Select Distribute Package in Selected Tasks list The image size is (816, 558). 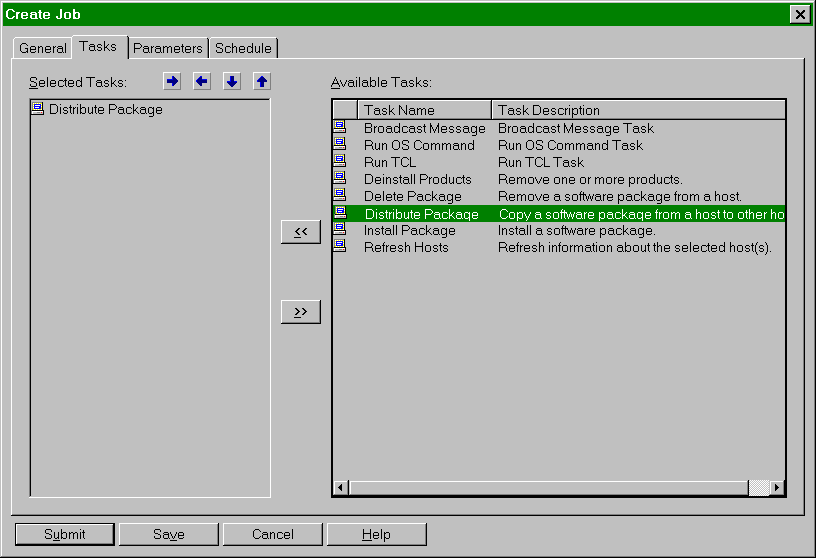[106, 109]
